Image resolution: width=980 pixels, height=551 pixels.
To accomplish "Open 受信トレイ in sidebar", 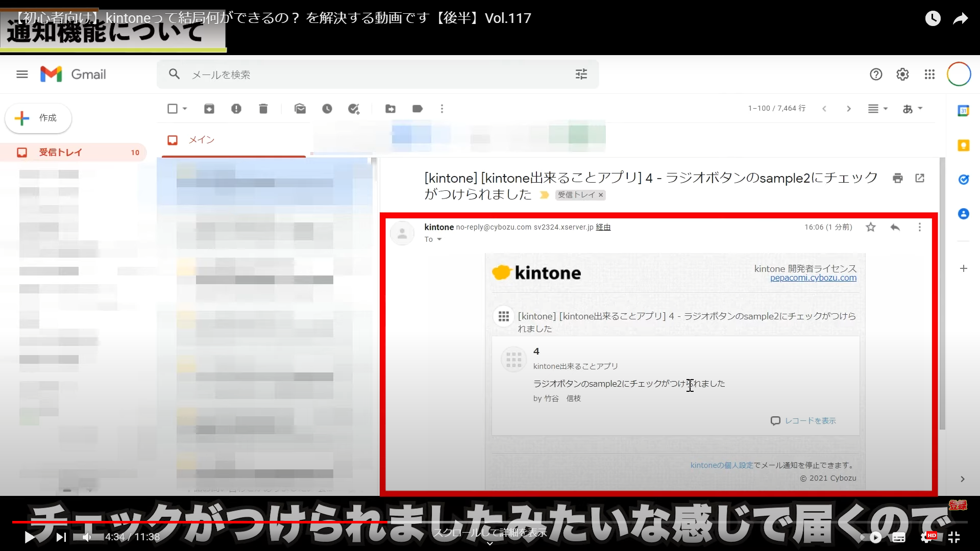I will pos(60,152).
